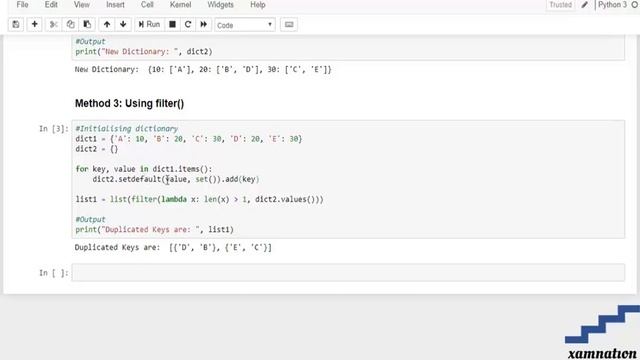Interrupt the kernel with stop icon

pos(172,24)
